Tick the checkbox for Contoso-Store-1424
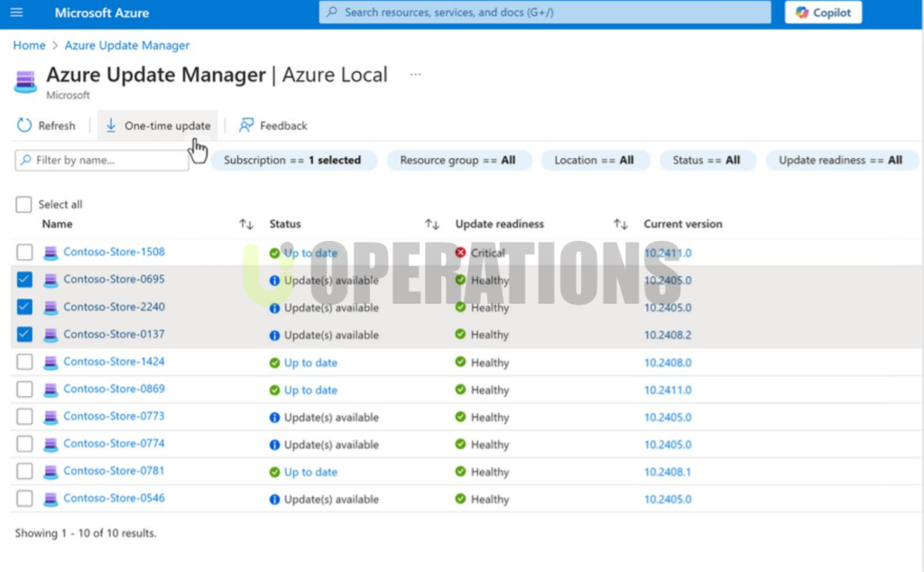The width and height of the screenshot is (924, 572). click(24, 362)
